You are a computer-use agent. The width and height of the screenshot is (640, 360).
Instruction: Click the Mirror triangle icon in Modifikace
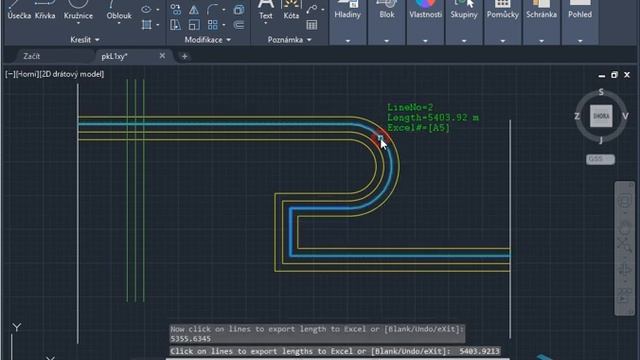(x=194, y=9)
